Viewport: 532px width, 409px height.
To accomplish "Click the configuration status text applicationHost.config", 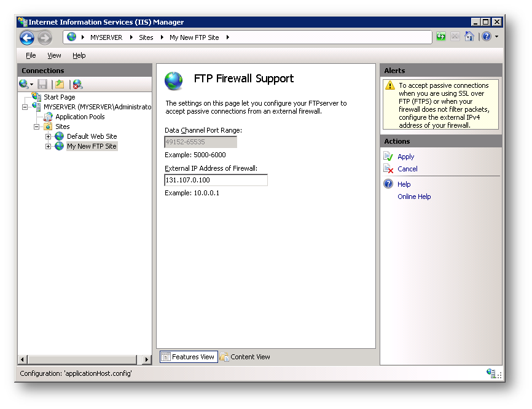I will pos(76,373).
